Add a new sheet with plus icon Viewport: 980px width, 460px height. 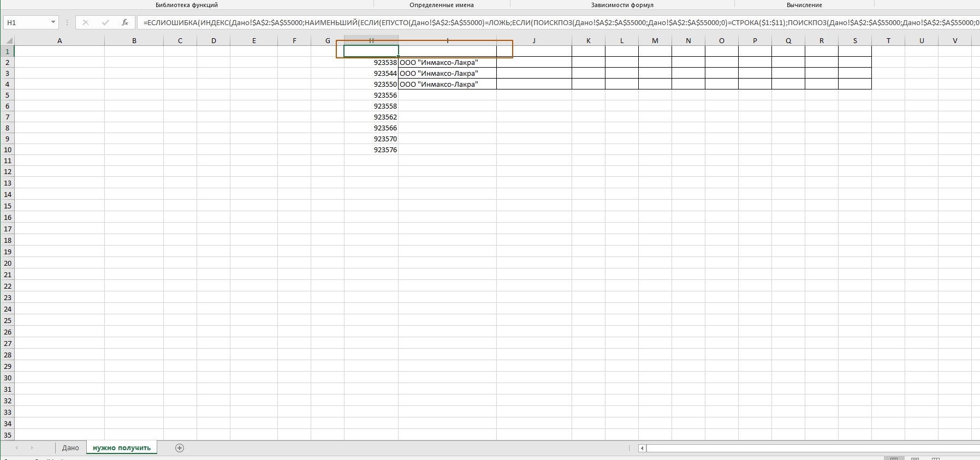(180, 448)
